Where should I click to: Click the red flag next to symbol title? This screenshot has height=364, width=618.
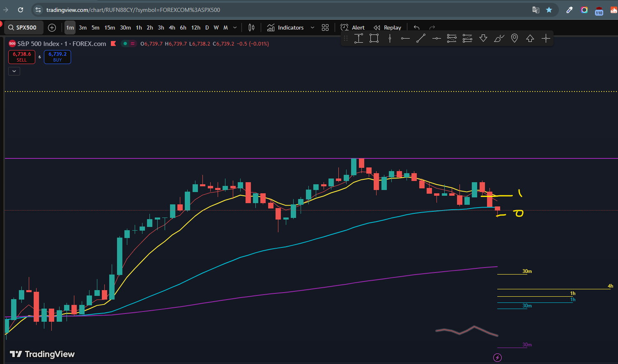click(113, 43)
